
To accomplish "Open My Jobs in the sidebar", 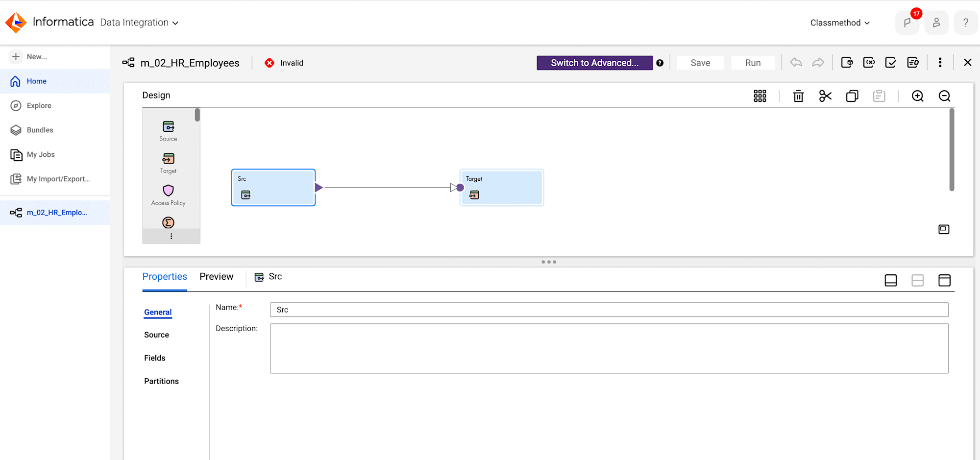I will tap(55, 155).
